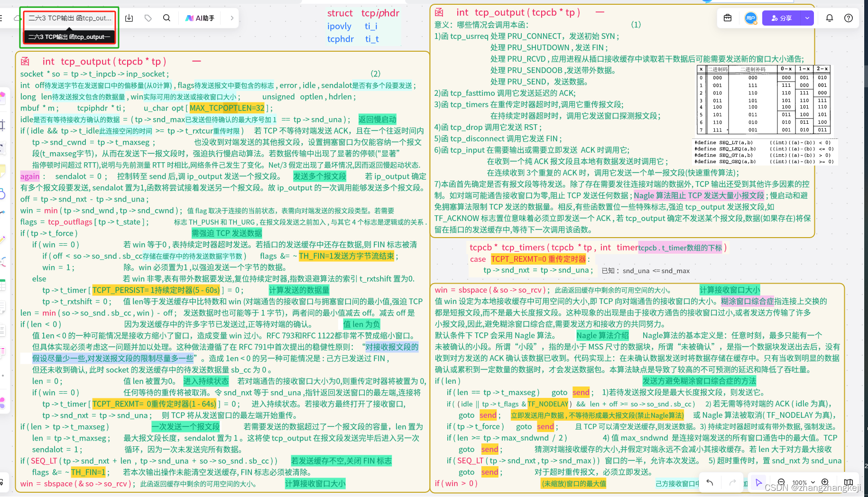Click the download/export icon in the top toolbar
Viewport: 868px width, 497px height.
click(129, 18)
